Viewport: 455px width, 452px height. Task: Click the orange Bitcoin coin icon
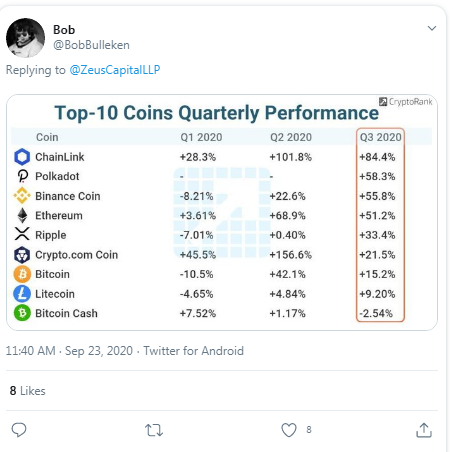pos(22,274)
